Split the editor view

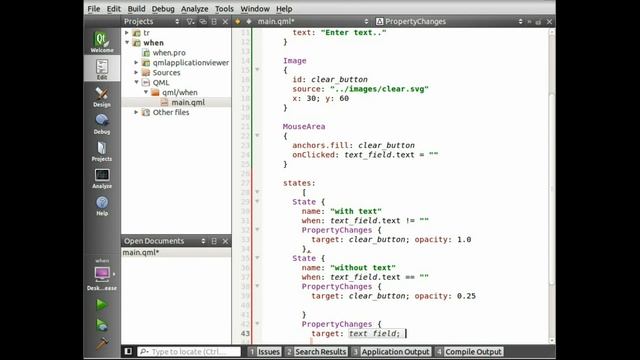[x=538, y=22]
